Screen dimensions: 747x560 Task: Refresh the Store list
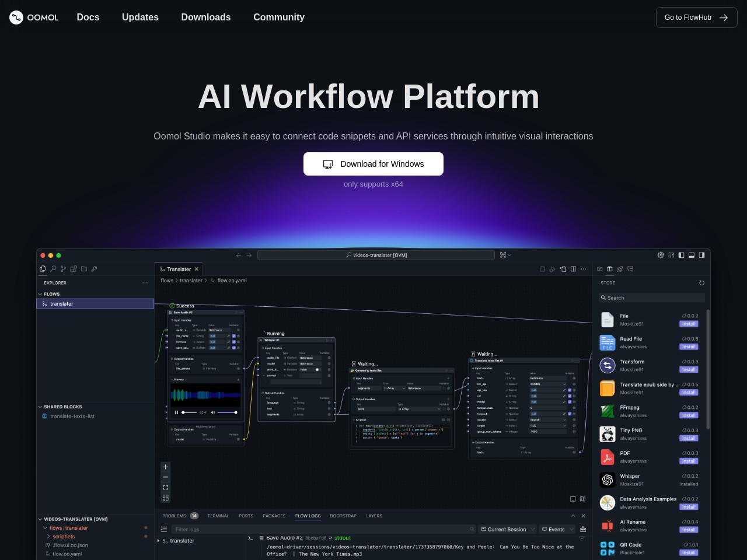pos(701,283)
